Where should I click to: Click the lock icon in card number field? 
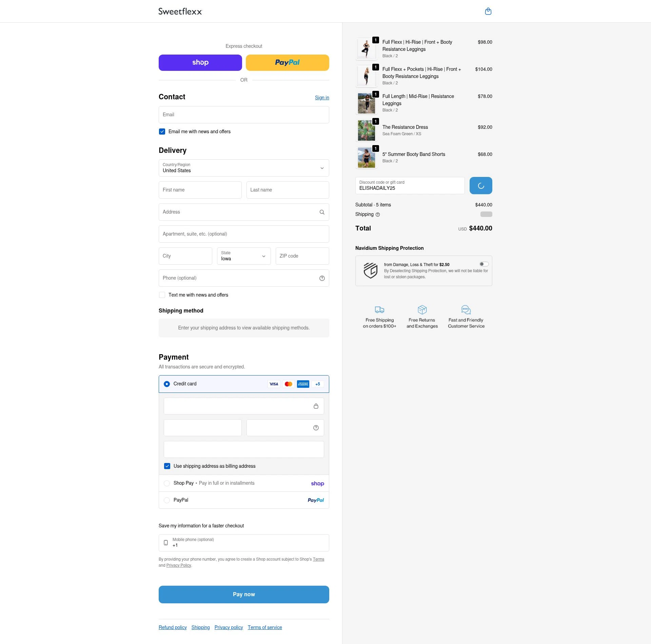pos(316,406)
